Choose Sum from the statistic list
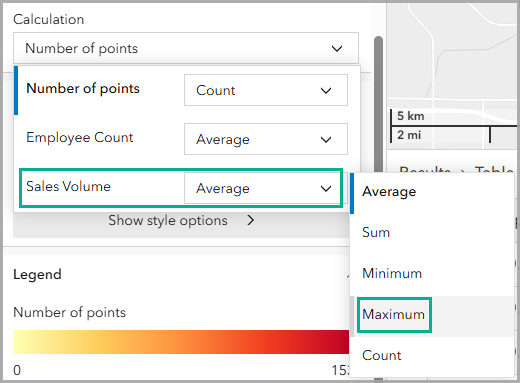520x383 pixels. (x=432, y=232)
